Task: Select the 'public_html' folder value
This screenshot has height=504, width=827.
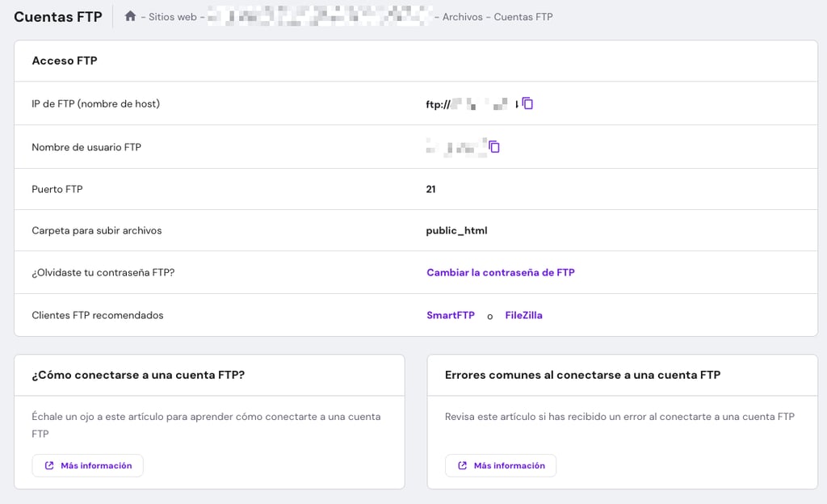Action: click(457, 230)
